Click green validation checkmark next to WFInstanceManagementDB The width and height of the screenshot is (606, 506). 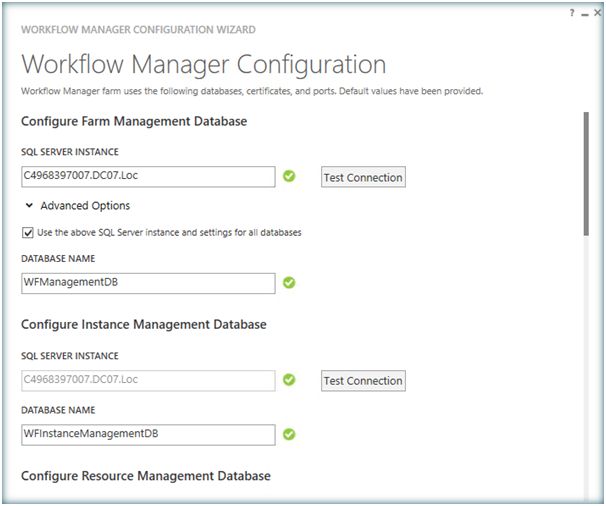[289, 434]
